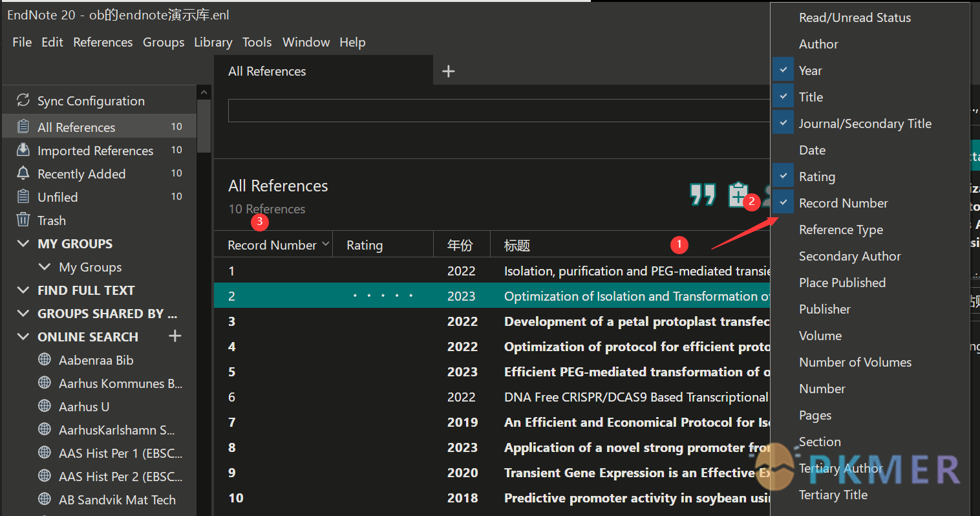Open Trash via its bin icon
Image resolution: width=980 pixels, height=516 pixels.
point(23,220)
